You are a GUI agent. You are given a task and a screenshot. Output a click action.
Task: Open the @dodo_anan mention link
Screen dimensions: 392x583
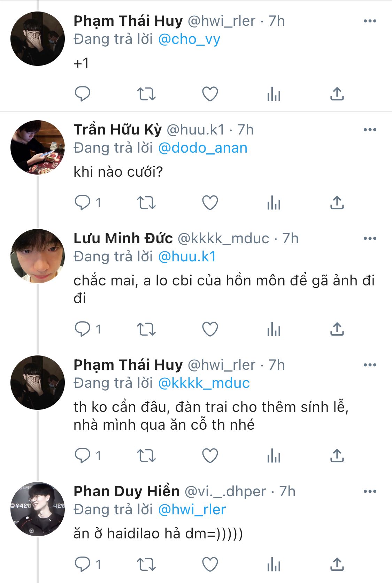pyautogui.click(x=202, y=148)
